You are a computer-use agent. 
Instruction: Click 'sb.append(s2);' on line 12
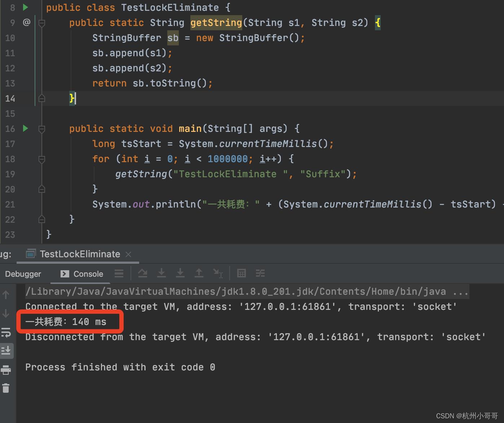tap(132, 68)
